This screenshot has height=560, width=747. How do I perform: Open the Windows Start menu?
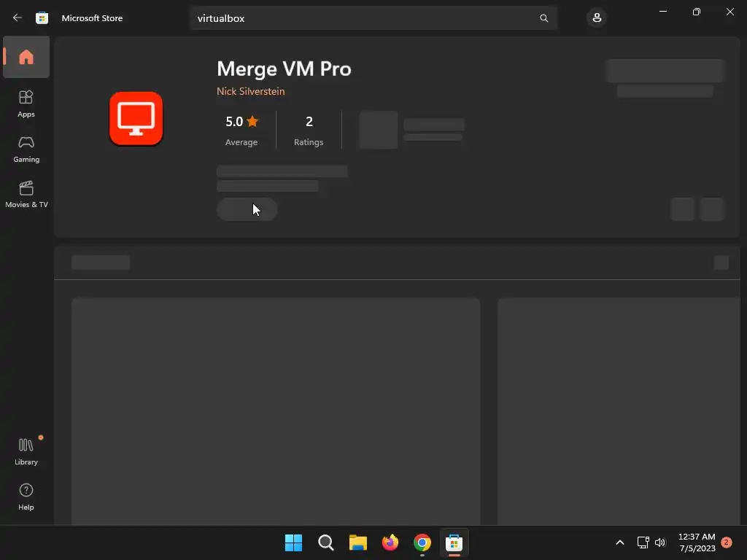pos(293,542)
